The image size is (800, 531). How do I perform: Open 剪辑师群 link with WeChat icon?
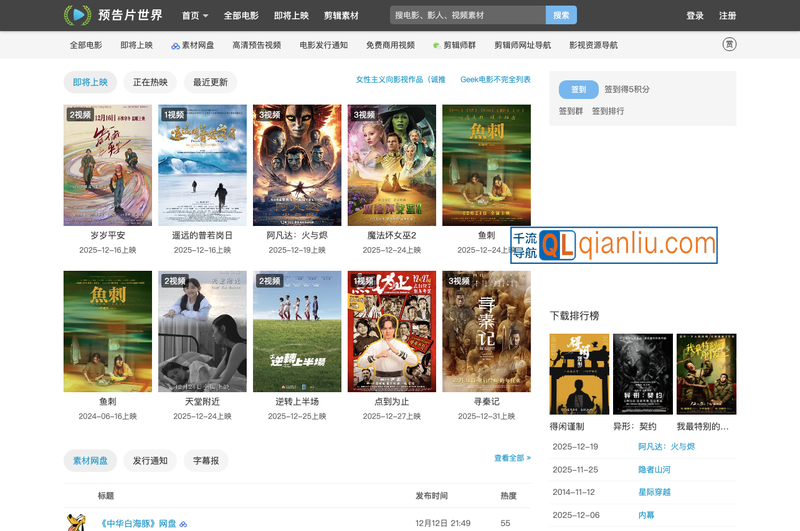tap(457, 45)
